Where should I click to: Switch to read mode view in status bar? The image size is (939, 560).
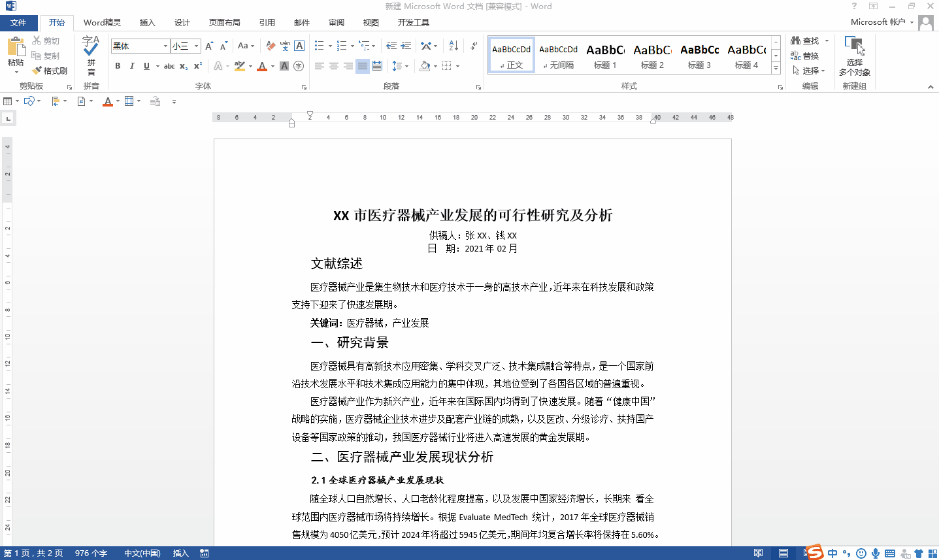coord(758,553)
